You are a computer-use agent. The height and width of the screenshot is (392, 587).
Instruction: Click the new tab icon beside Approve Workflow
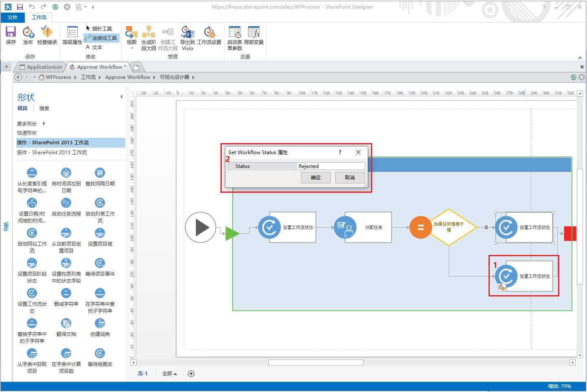pos(136,67)
